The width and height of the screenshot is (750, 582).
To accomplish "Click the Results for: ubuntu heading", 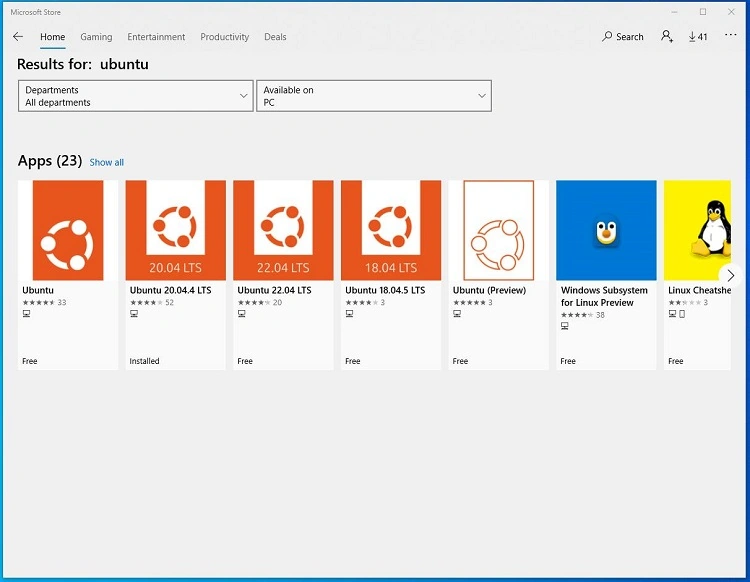I will tap(83, 64).
